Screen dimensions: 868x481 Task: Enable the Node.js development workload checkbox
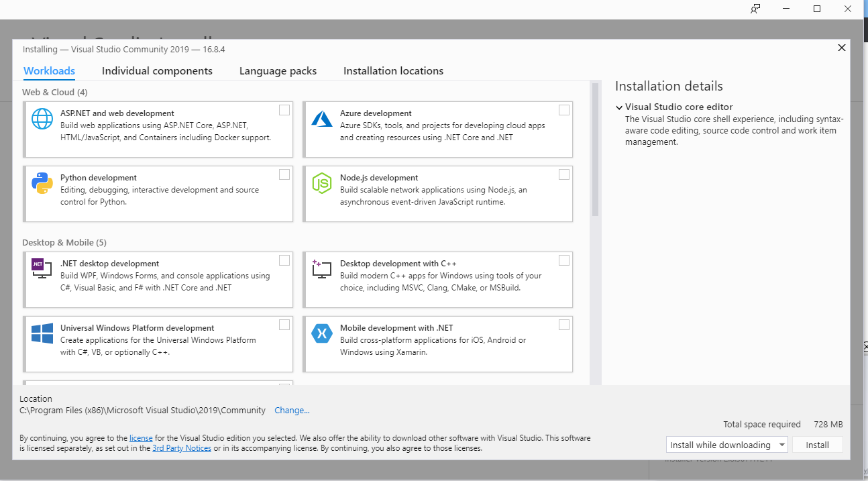coord(564,174)
